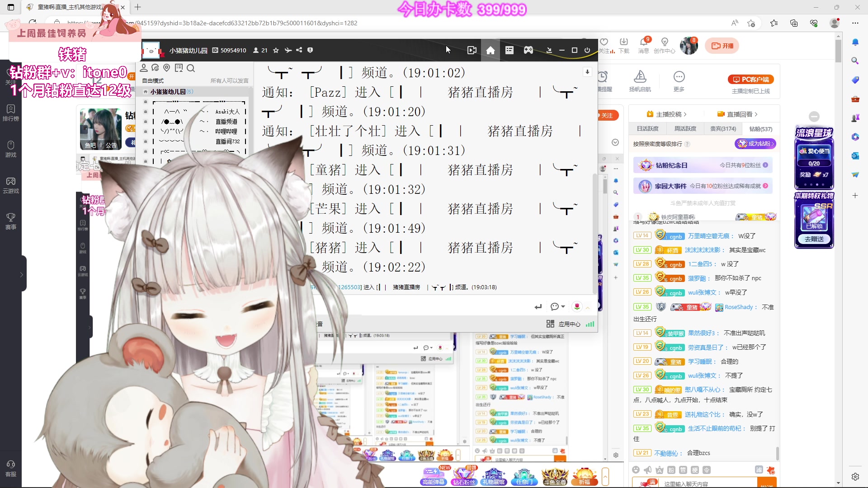Click the 爱心便当 0/20 progress bar
The image size is (868, 488).
(x=814, y=164)
